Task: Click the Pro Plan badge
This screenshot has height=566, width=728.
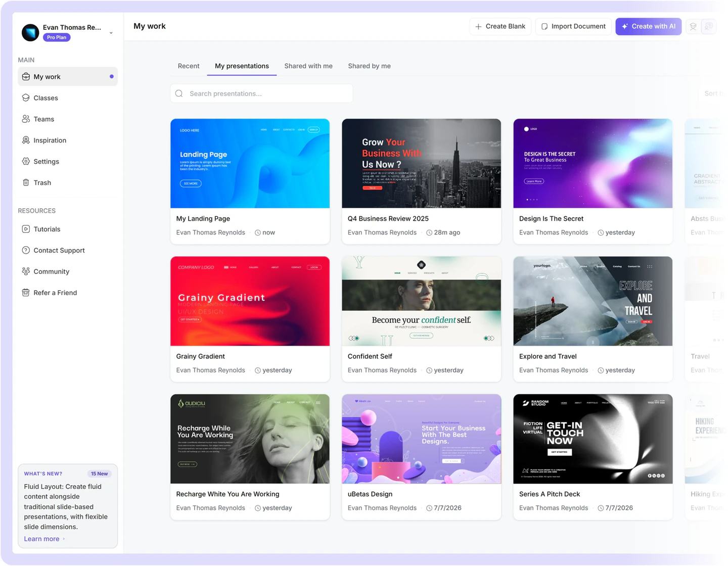Action: click(57, 38)
